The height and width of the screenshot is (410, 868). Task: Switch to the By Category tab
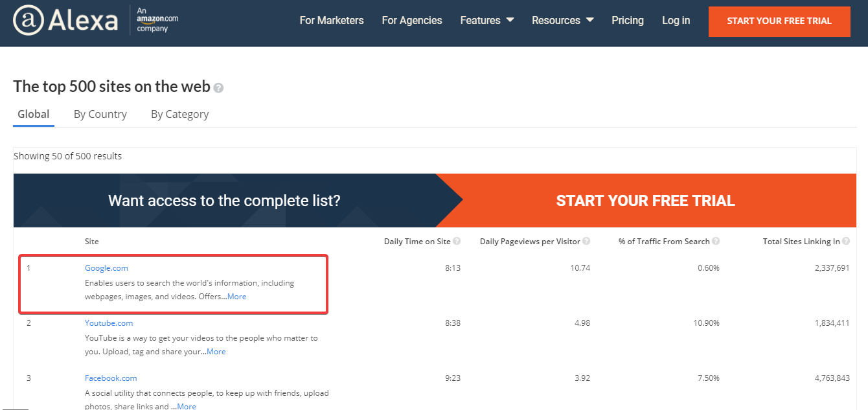(x=180, y=115)
